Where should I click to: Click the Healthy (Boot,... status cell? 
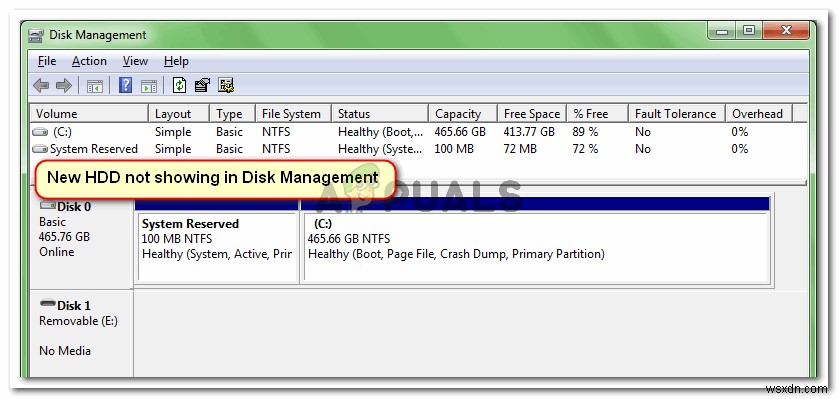click(380, 132)
